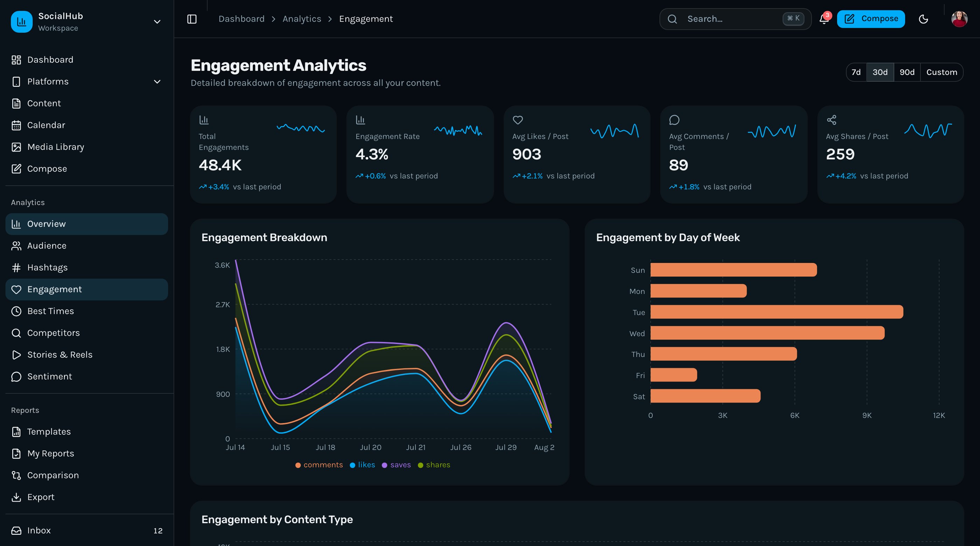
Task: Toggle the sidebar panel icon
Action: [x=192, y=19]
